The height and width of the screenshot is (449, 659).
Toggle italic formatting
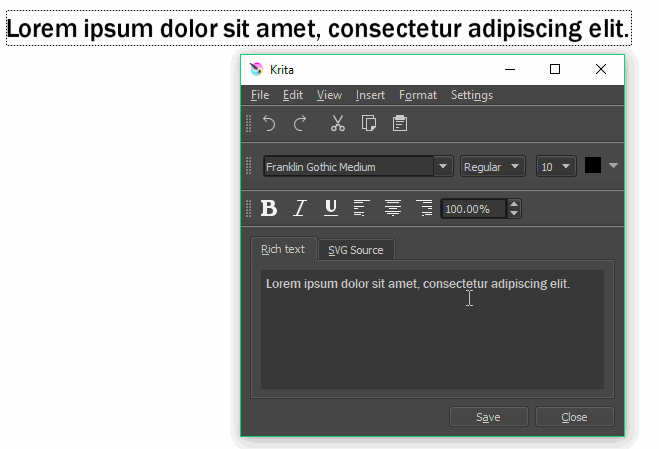300,208
